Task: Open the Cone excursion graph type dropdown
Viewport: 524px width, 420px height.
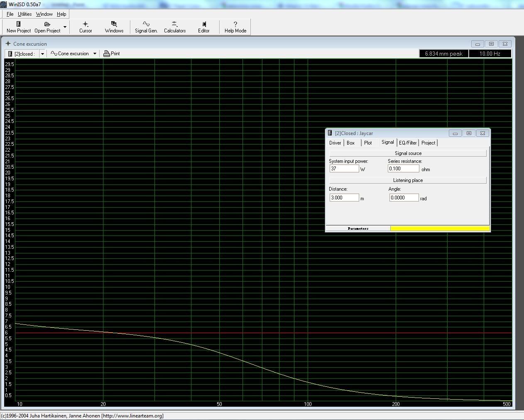Action: (95, 54)
